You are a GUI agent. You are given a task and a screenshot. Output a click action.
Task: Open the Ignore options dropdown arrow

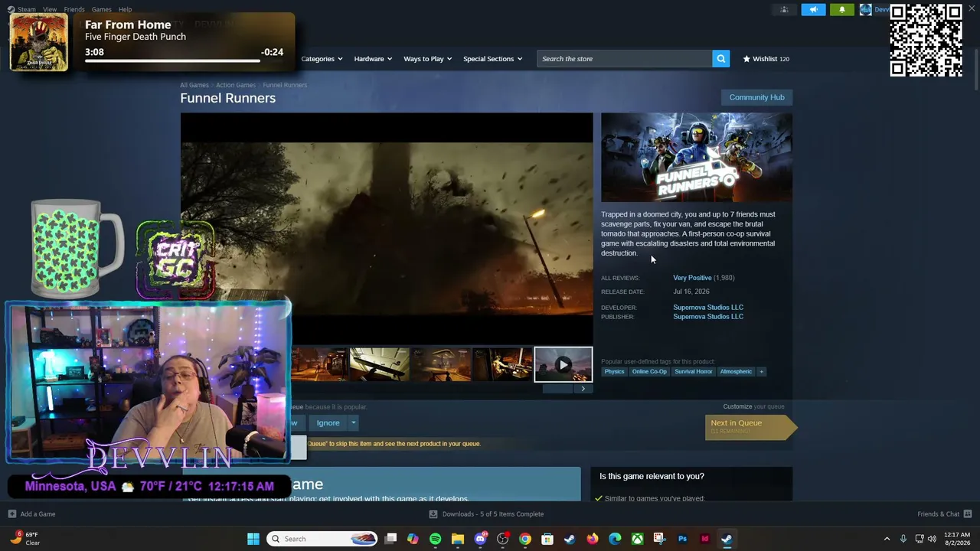click(353, 422)
